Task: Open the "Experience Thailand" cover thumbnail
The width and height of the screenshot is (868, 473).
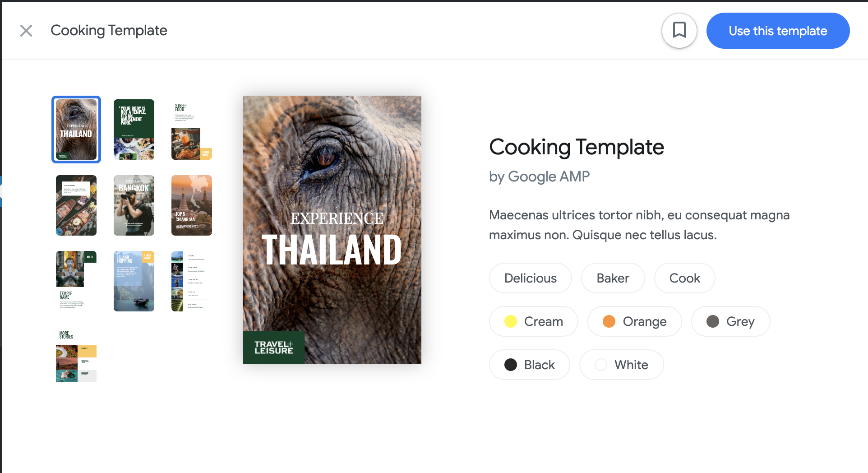Action: [76, 130]
